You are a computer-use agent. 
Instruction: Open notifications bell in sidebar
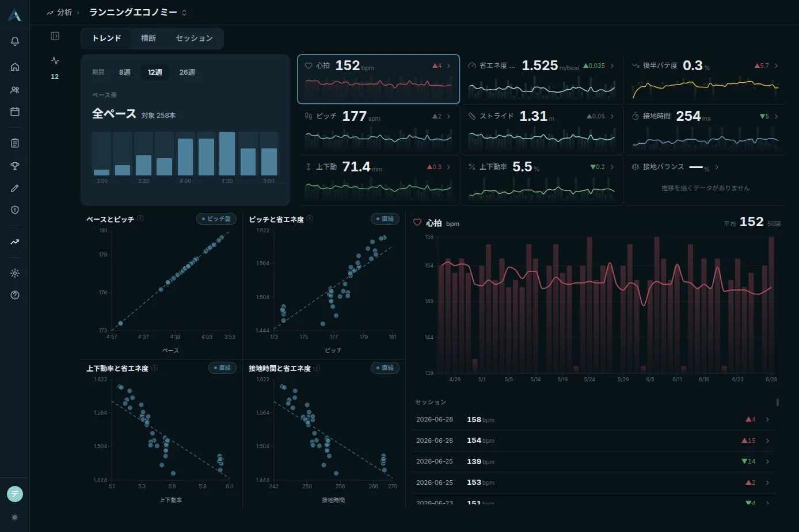point(15,41)
